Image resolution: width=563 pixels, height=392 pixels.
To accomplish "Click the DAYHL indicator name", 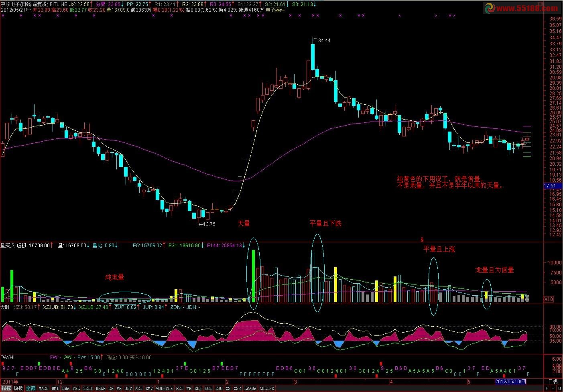I will [x=8, y=357].
